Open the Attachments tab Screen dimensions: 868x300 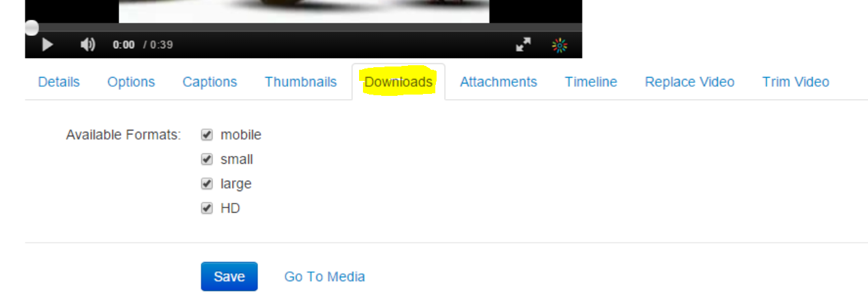499,82
